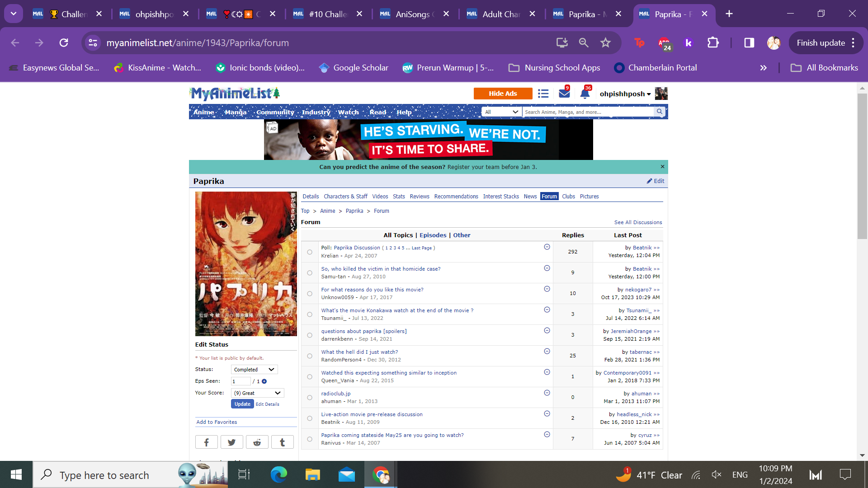868x488 pixels.
Task: Click the Update button
Action: tap(242, 404)
